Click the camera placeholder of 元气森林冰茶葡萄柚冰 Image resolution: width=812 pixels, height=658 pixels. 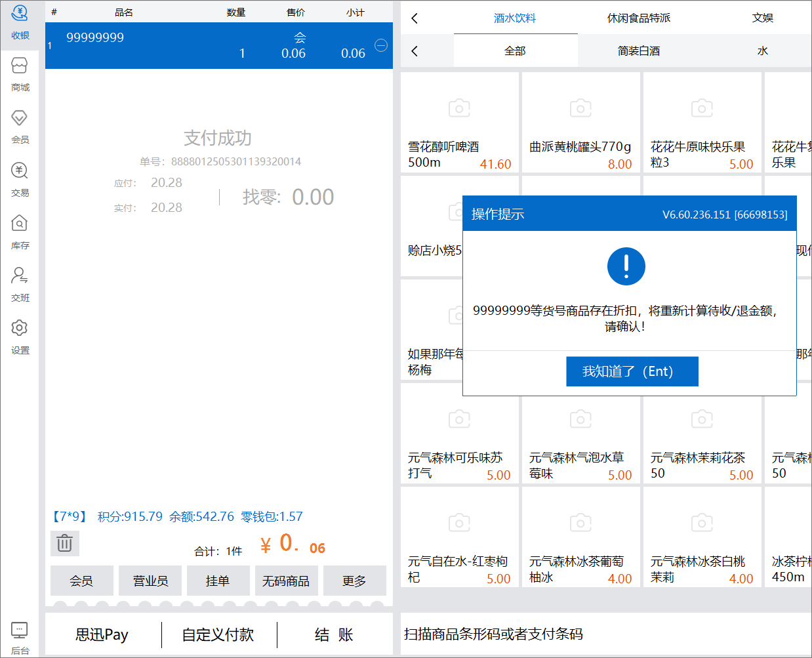(580, 522)
